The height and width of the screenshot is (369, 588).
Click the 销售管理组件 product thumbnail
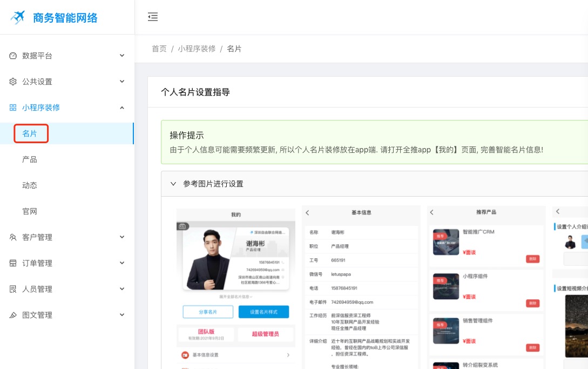446,331
